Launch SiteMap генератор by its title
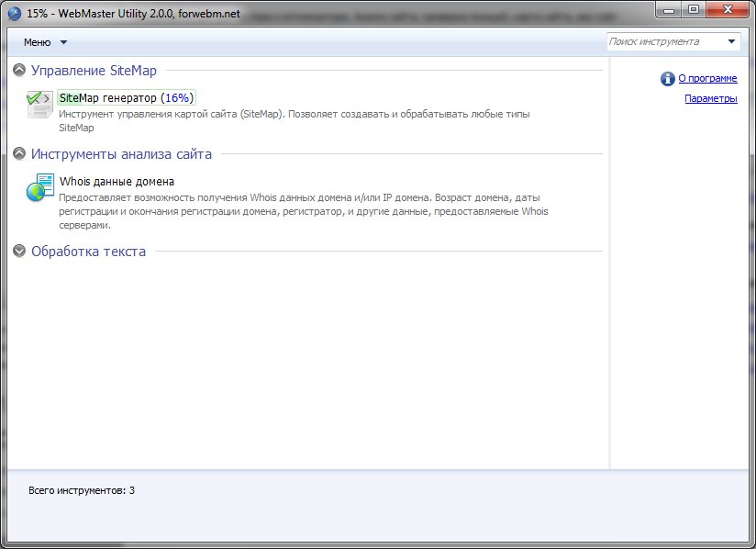 [x=126, y=97]
